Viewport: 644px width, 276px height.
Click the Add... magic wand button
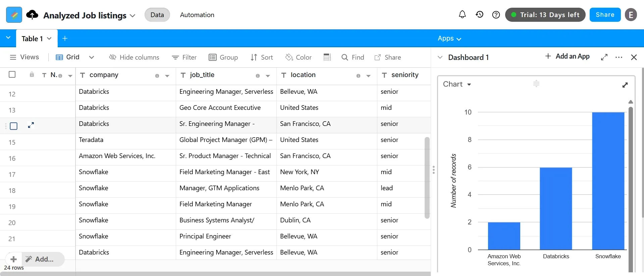click(x=43, y=259)
